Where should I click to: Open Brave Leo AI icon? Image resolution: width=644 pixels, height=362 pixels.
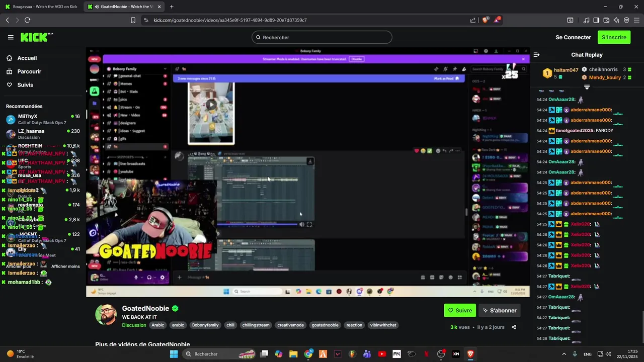click(x=616, y=20)
